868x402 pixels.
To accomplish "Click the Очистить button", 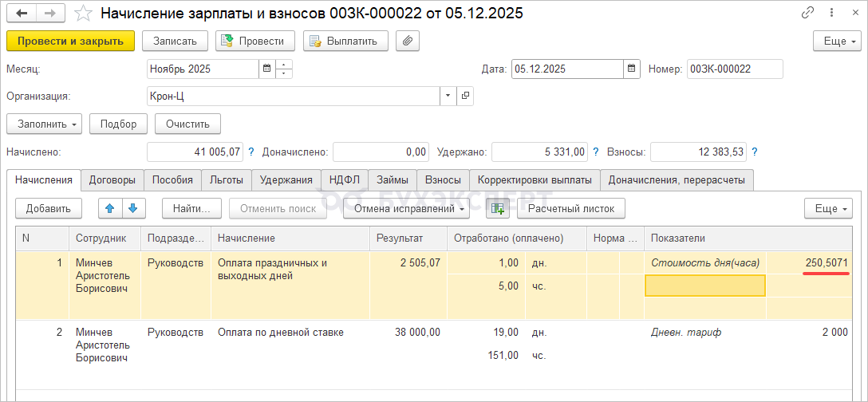I will [187, 124].
